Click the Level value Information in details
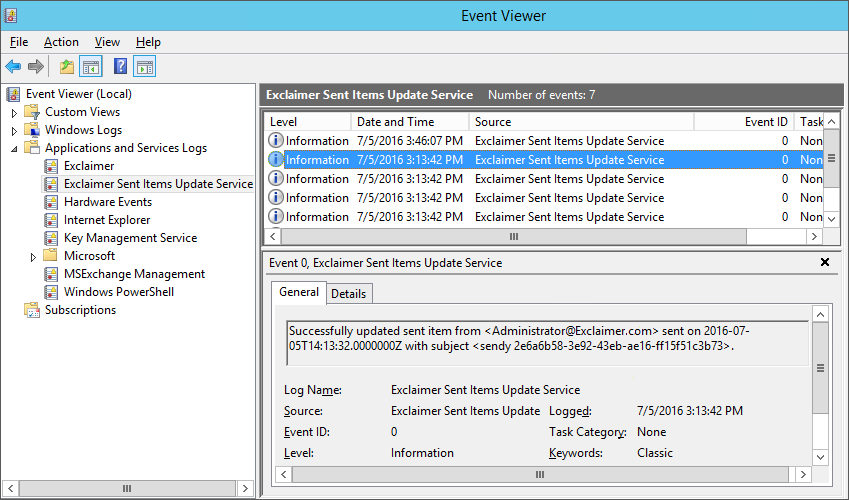 tap(422, 453)
